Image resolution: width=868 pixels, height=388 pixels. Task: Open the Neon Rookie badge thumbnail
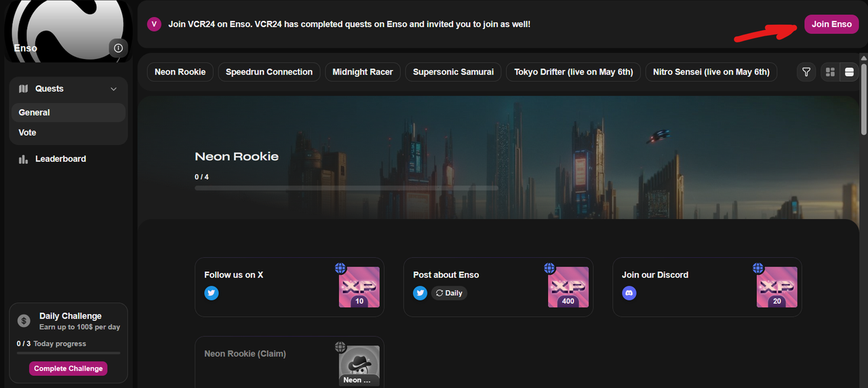[359, 366]
